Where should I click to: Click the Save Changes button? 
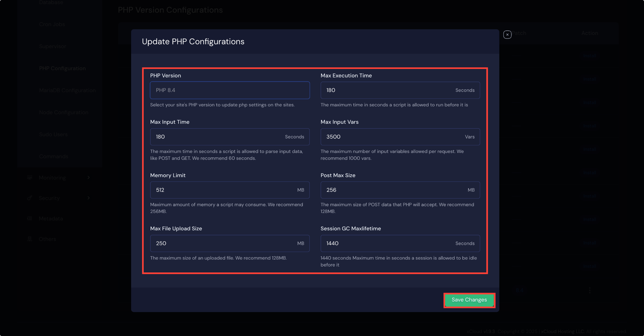(x=469, y=300)
